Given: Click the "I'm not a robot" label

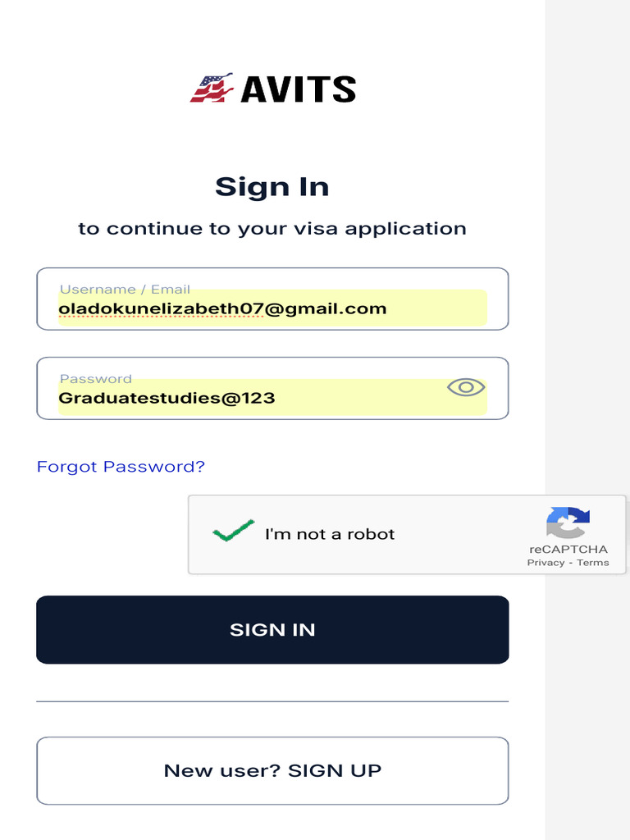Looking at the screenshot, I should click(x=330, y=534).
